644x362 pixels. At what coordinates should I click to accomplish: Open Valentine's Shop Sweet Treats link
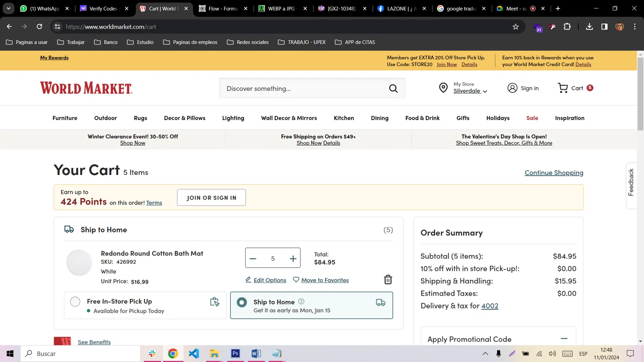tap(504, 143)
